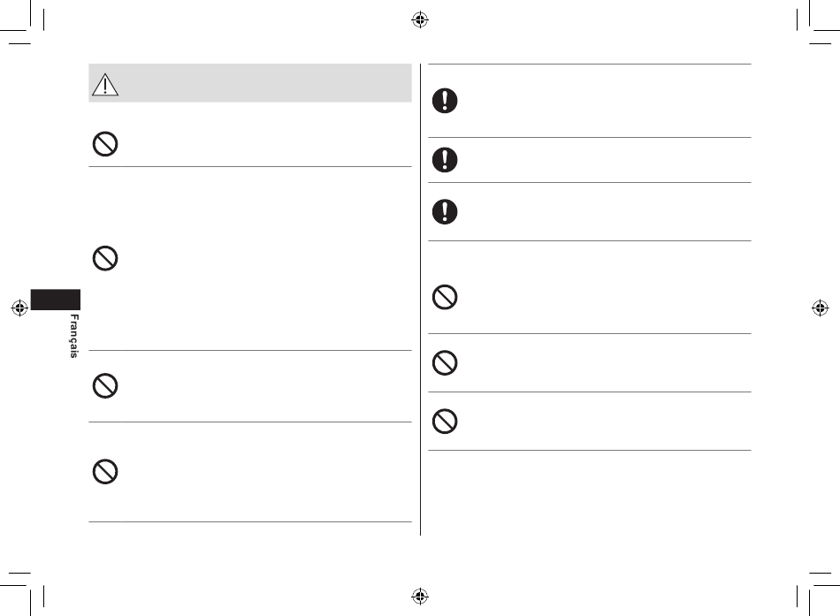Click the warning triangle icon in gray banner
Image resolution: width=840 pixels, height=616 pixels.
click(105, 85)
